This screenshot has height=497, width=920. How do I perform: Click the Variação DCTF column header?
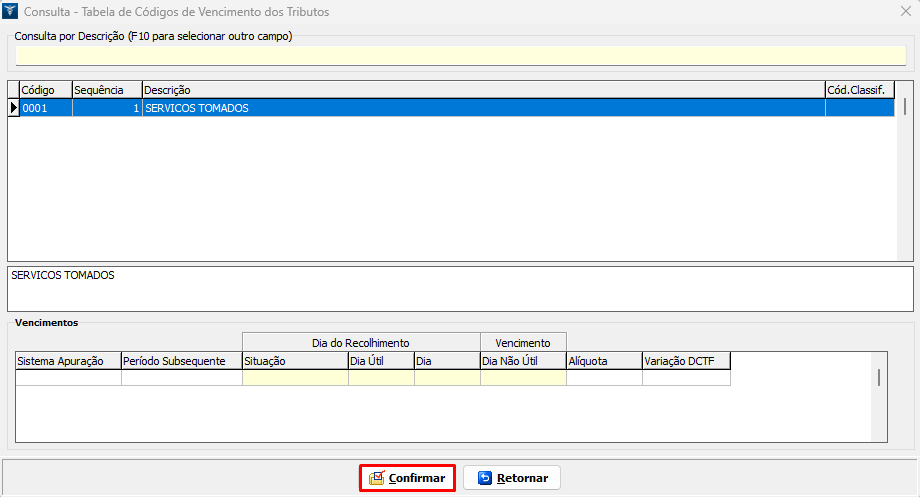point(686,361)
